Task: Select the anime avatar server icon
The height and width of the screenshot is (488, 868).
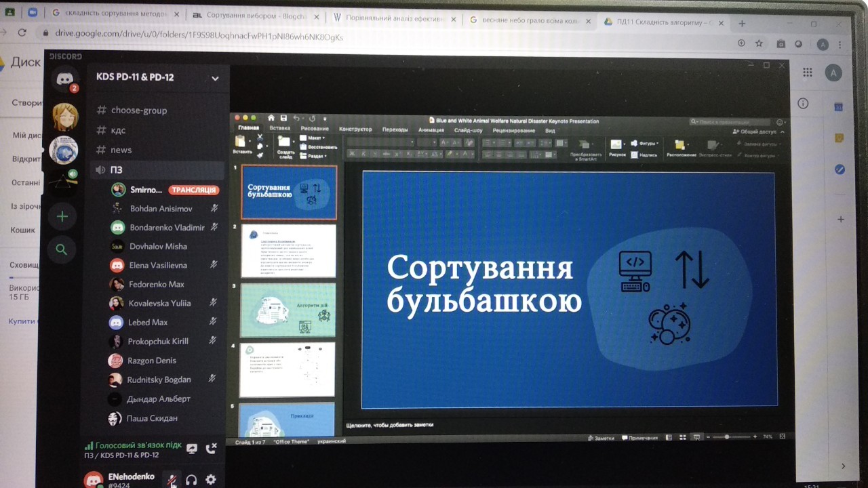Action: (64, 117)
